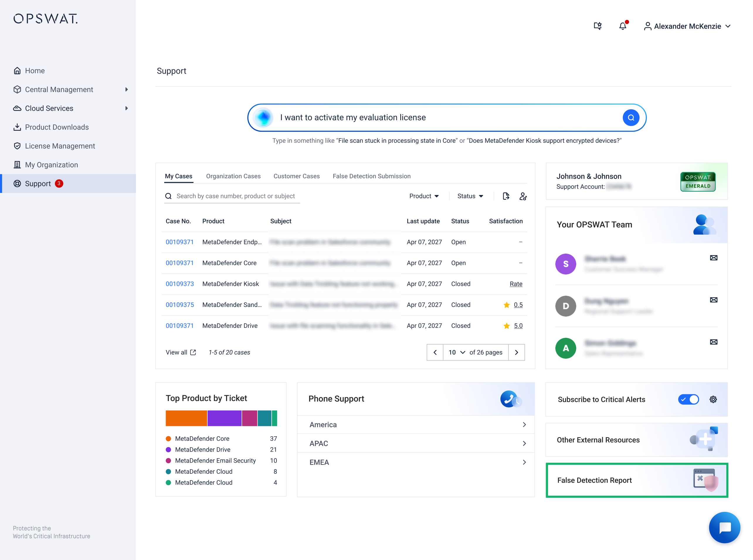Click magenta Email Security bar segment
The height and width of the screenshot is (560, 753).
click(x=250, y=418)
